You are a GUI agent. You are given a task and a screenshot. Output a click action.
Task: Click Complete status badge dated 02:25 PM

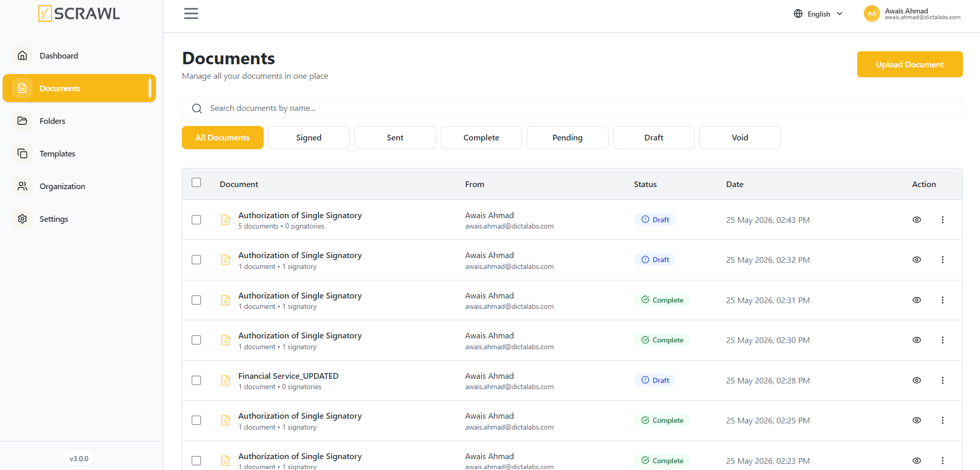pos(662,420)
